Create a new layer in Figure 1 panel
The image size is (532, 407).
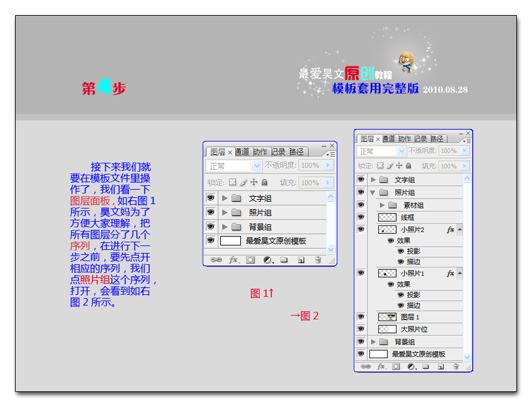click(301, 260)
